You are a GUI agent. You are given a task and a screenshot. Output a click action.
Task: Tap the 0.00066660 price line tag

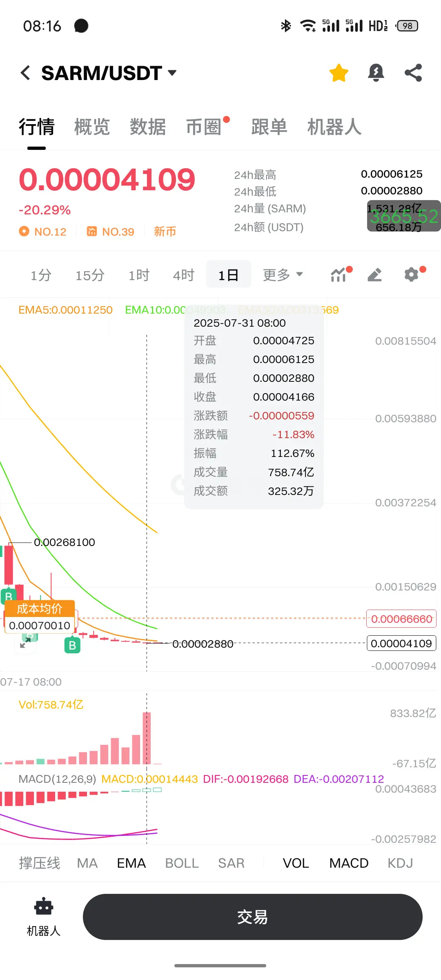(x=401, y=619)
